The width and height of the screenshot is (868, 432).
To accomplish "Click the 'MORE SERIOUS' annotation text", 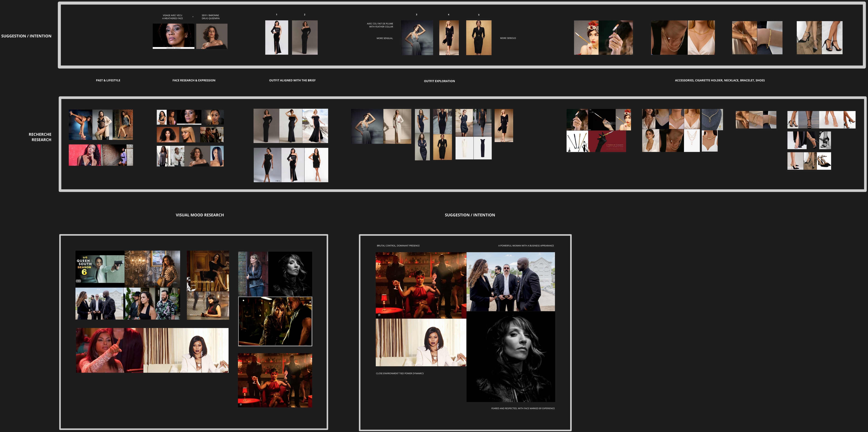I will [x=508, y=38].
